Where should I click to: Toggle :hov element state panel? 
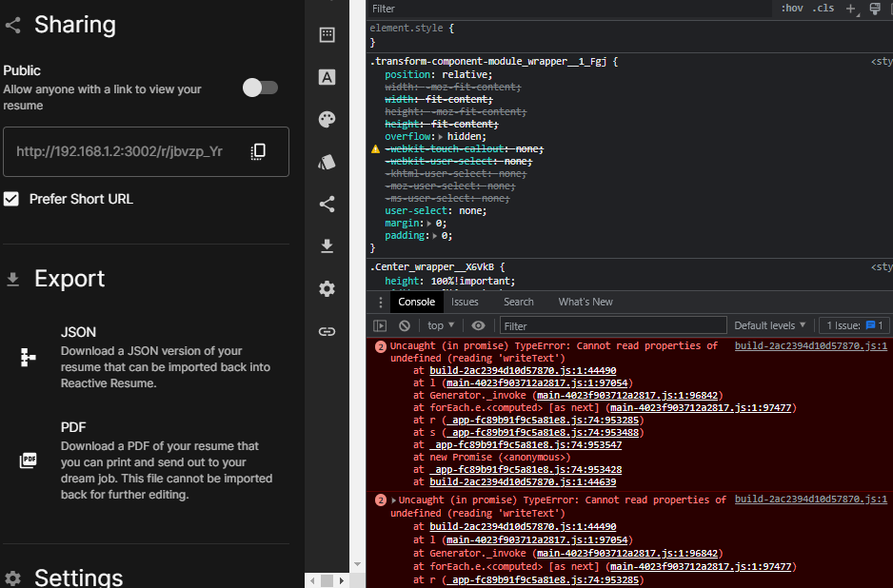point(792,8)
